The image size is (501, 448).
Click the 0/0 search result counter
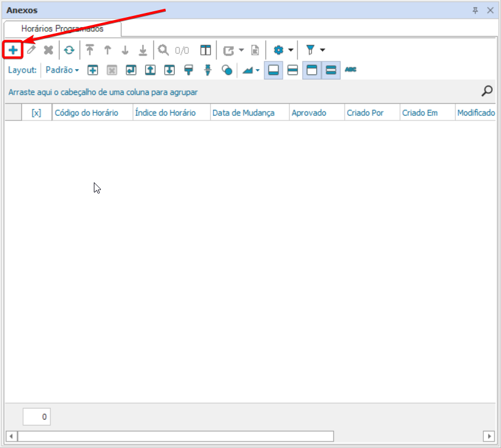click(x=182, y=51)
